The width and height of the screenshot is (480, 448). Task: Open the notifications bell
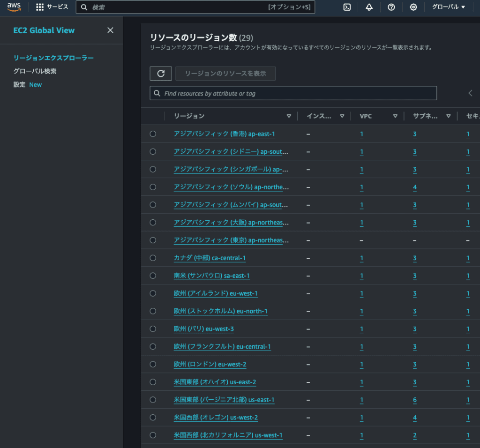coord(369,7)
